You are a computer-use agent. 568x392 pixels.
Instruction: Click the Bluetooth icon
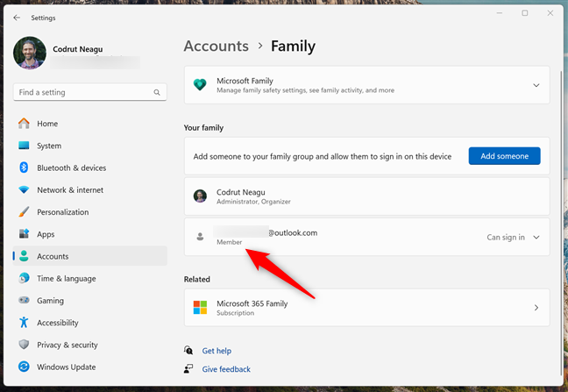pyautogui.click(x=24, y=167)
